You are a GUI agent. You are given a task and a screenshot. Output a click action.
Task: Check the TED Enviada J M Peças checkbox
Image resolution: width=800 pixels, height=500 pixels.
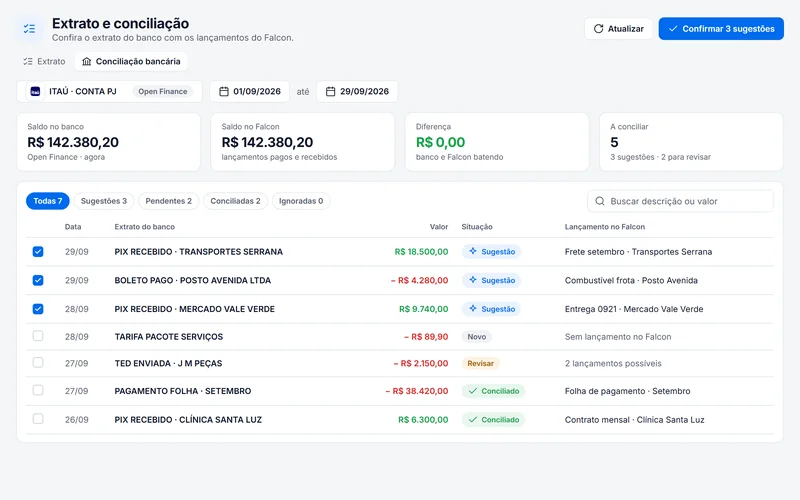tap(38, 362)
